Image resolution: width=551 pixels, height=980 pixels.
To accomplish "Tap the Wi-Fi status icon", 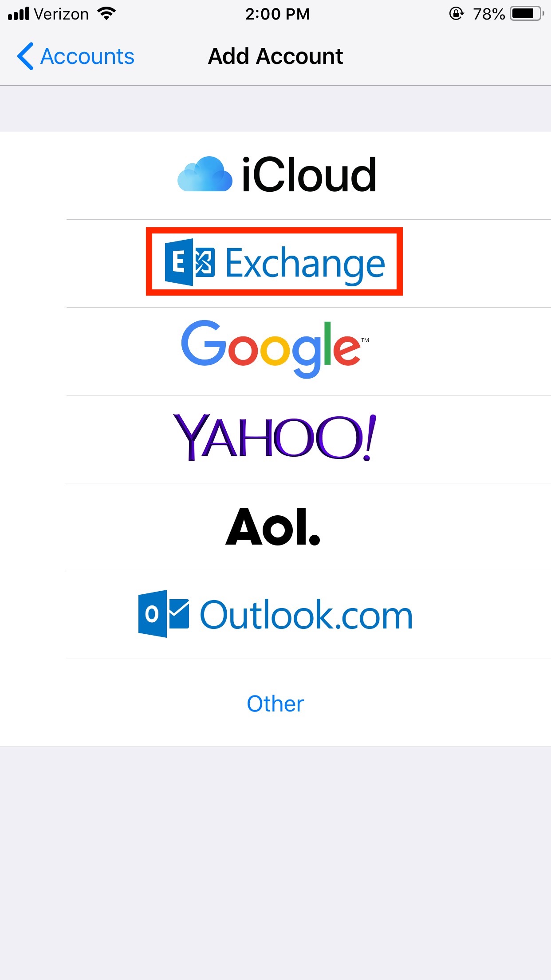I will pyautogui.click(x=106, y=14).
